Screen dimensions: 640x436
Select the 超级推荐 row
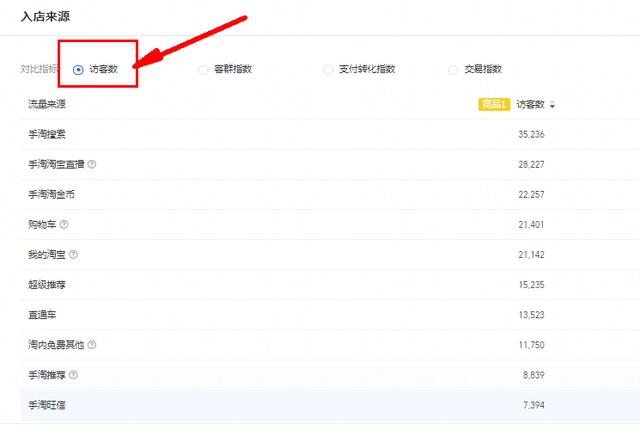tap(47, 285)
